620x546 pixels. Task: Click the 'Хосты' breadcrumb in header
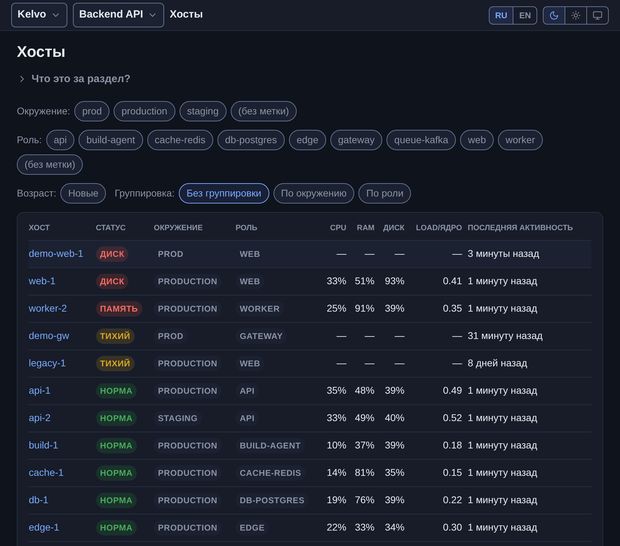click(186, 14)
